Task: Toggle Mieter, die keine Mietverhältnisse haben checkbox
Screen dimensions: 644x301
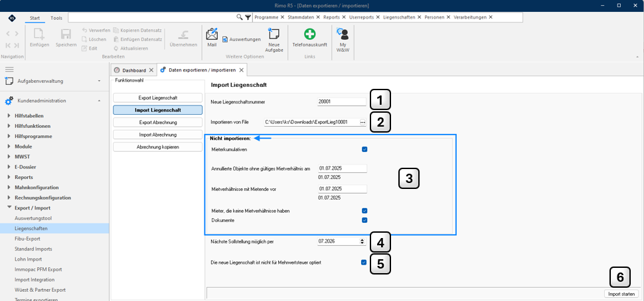Action: (x=364, y=211)
